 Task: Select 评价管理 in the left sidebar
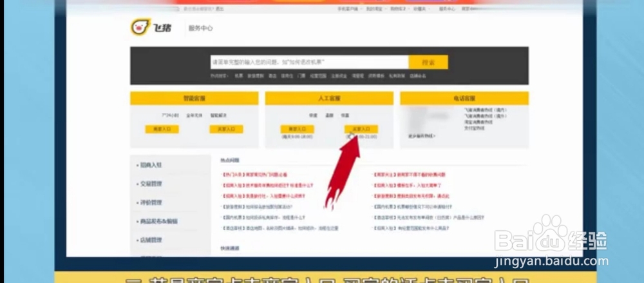(x=151, y=202)
